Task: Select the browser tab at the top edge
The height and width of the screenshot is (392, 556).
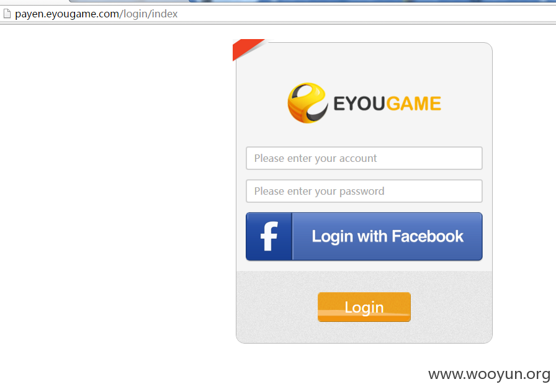Action: tap(130, 1)
